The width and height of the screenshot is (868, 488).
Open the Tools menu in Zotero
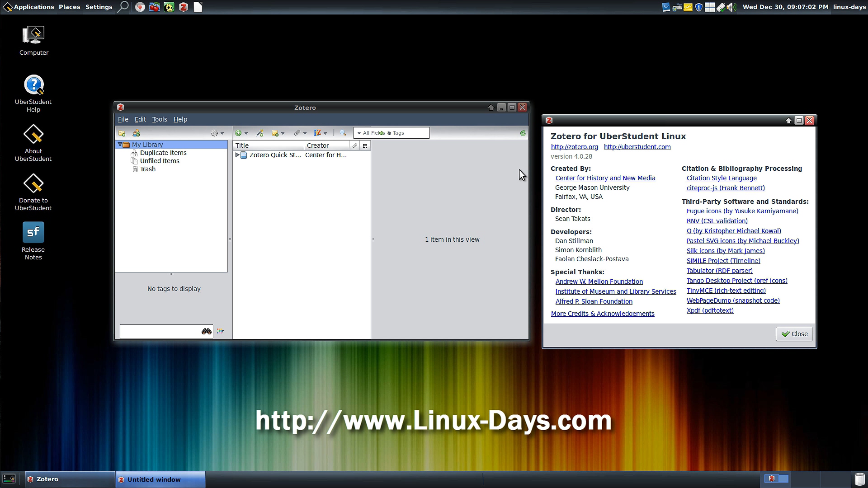(x=160, y=119)
